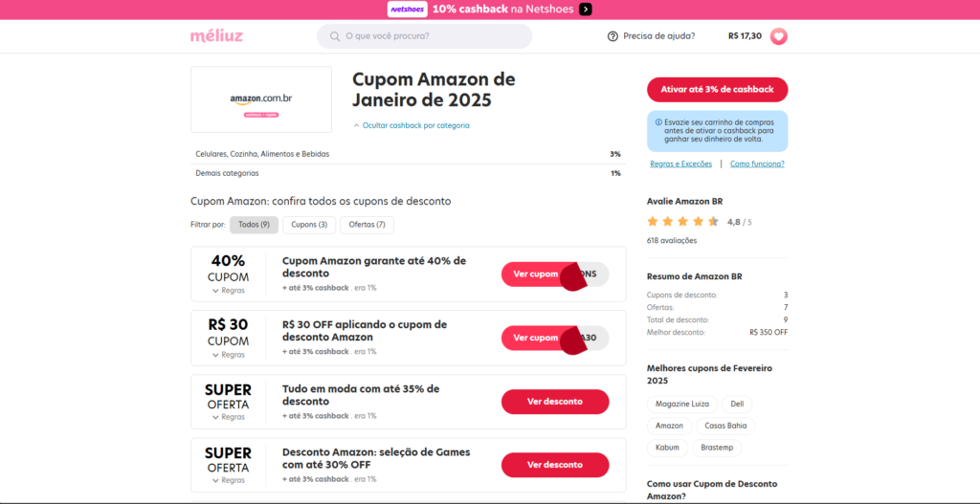Click the 'Demais categorias' row
Viewport: 980px width, 504px height.
(408, 173)
